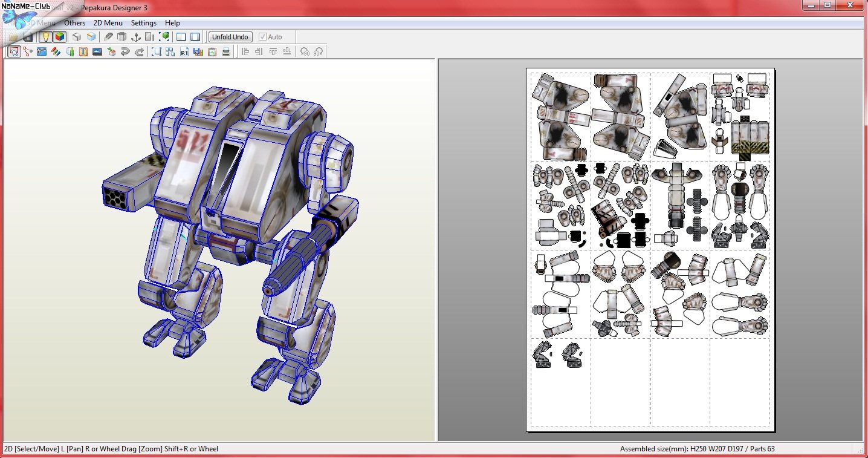This screenshot has height=458, width=868.
Task: Click the Unfold Undo button
Action: pos(230,37)
